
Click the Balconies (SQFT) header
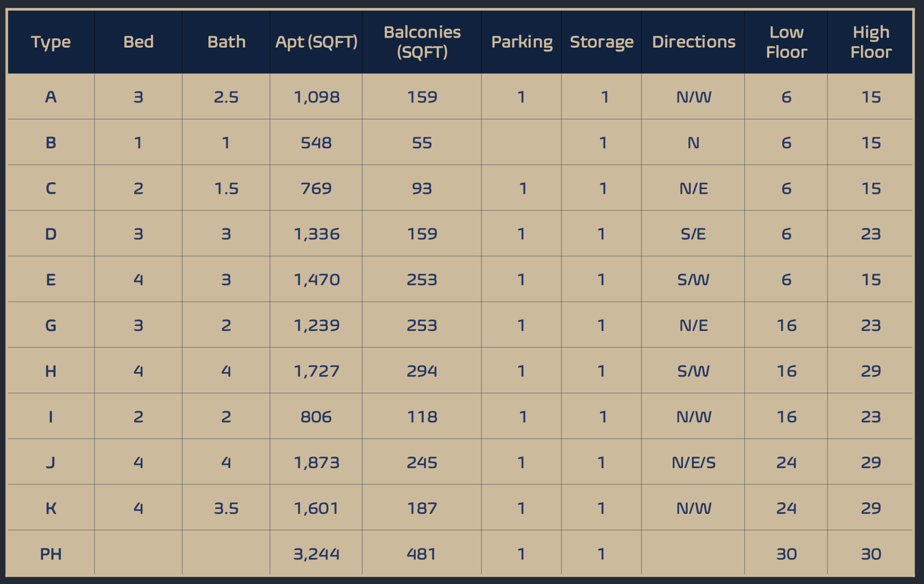422,42
